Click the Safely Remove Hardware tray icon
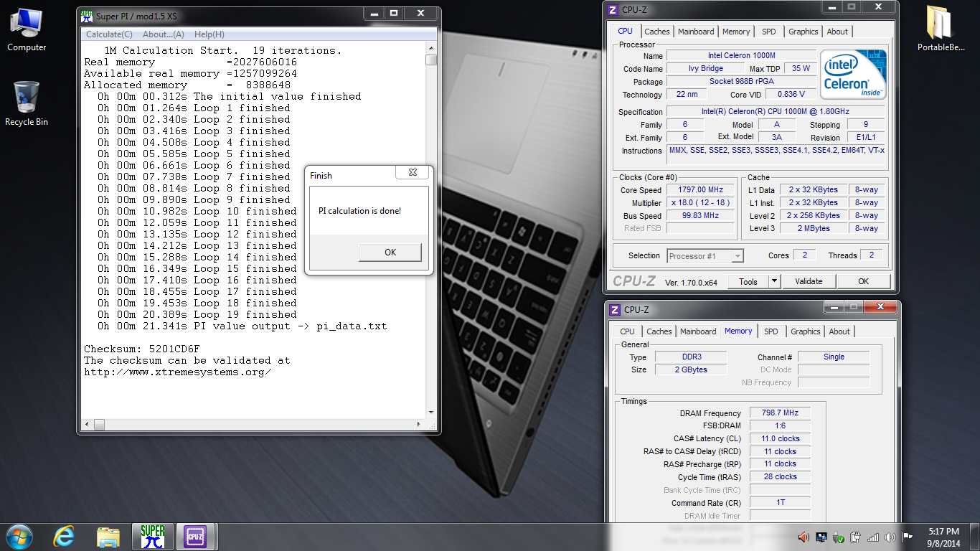The image size is (980, 551). 839,537
